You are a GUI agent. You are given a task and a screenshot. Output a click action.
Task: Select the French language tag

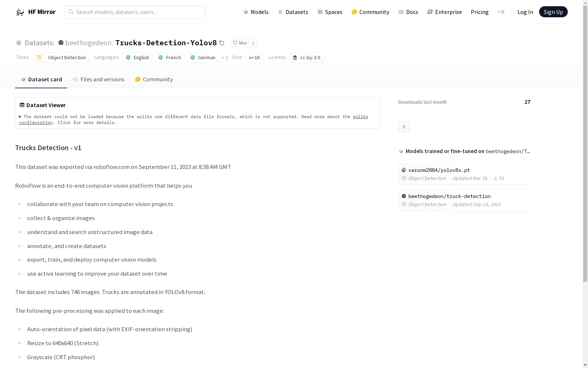tap(169, 57)
